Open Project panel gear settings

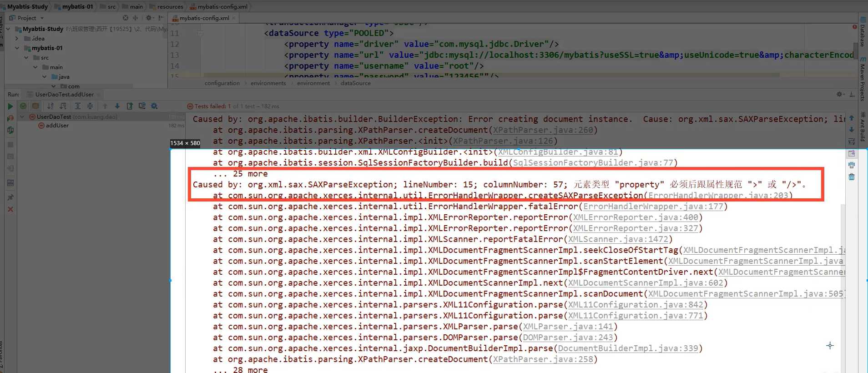pos(149,18)
